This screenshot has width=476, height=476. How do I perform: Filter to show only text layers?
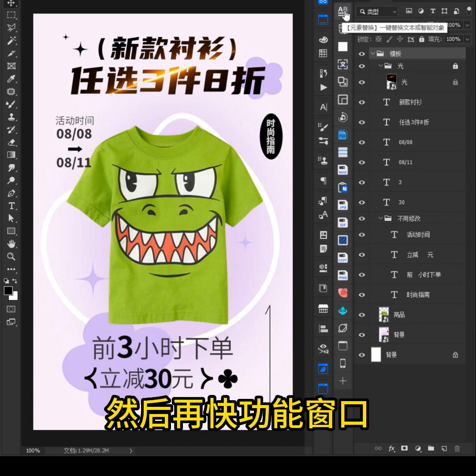pyautogui.click(x=434, y=11)
